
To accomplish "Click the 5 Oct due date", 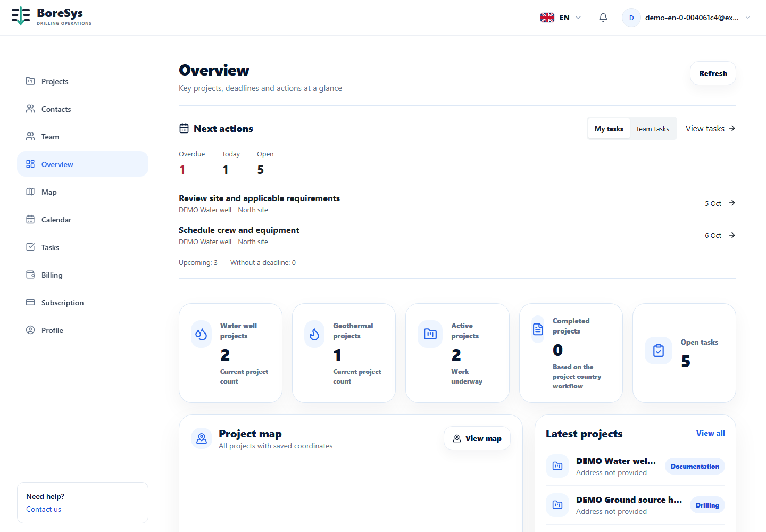I will coord(713,203).
